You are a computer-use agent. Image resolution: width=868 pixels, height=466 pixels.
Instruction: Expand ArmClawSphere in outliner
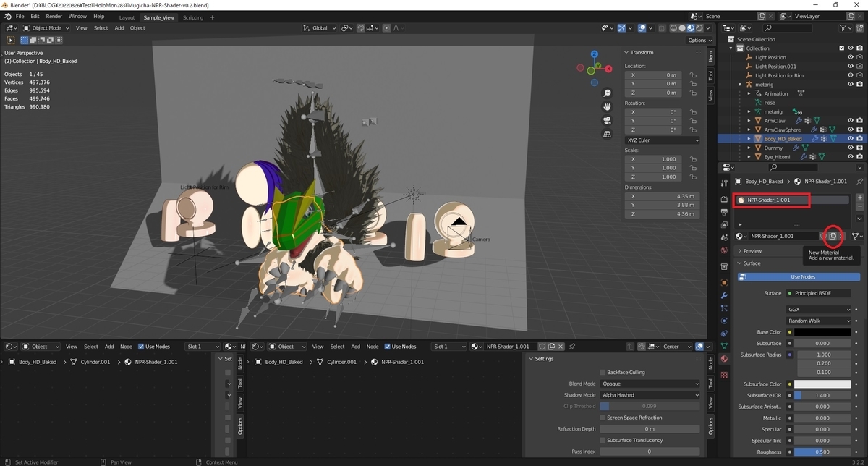tap(749, 130)
